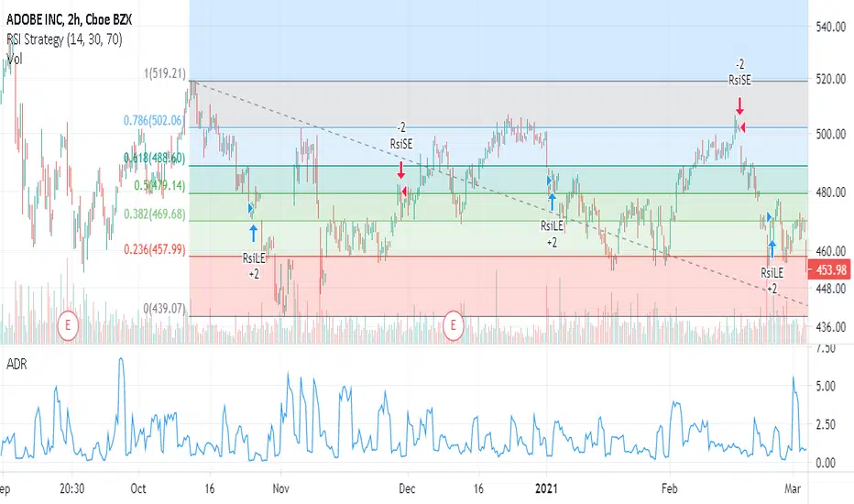Select Fibonacci level 0.786(502.06) label
The image size is (854, 504).
[154, 120]
